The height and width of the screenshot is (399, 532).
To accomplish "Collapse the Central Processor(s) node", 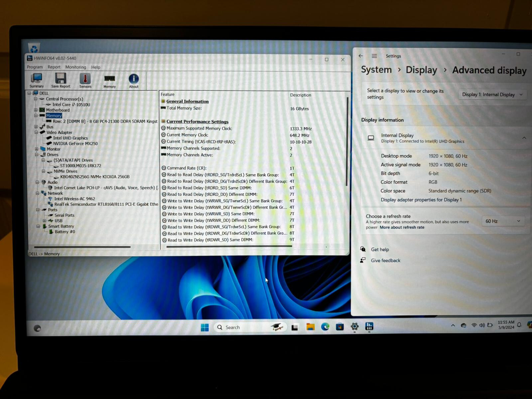I will coord(36,99).
